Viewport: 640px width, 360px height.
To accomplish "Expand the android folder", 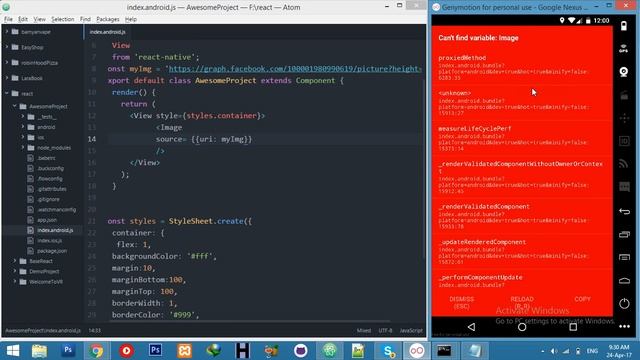I will [x=23, y=127].
